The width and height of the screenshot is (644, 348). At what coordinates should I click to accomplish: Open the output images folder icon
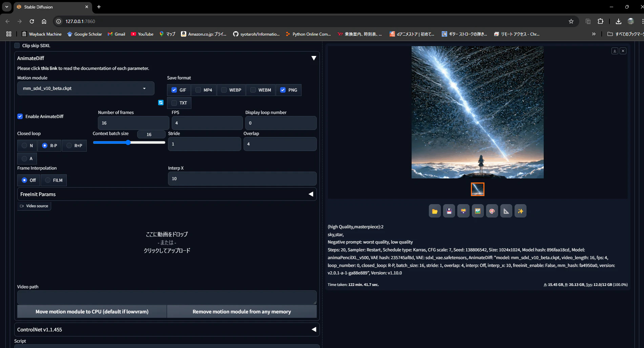pos(435,211)
